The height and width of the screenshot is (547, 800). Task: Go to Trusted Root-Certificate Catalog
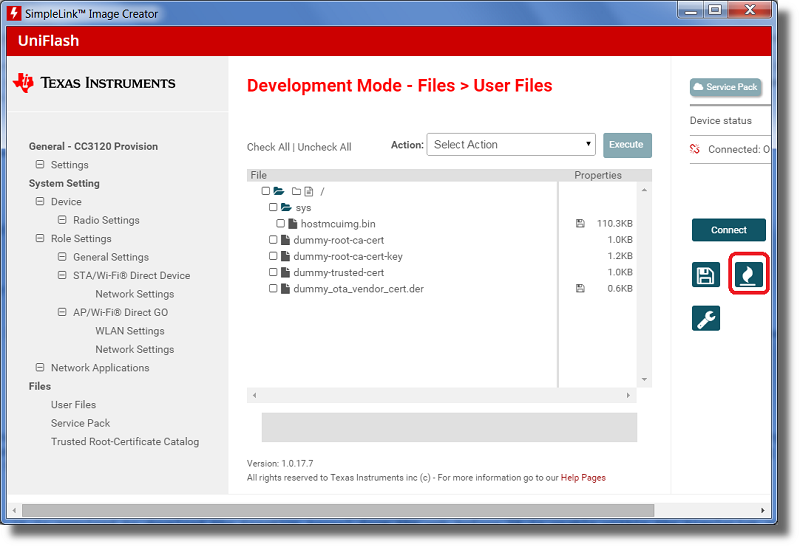click(x=125, y=441)
